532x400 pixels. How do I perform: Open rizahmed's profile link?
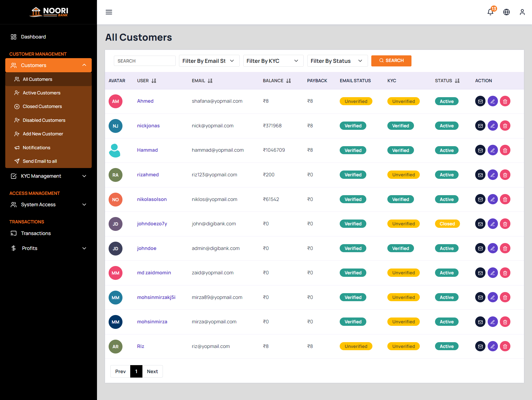click(x=148, y=175)
